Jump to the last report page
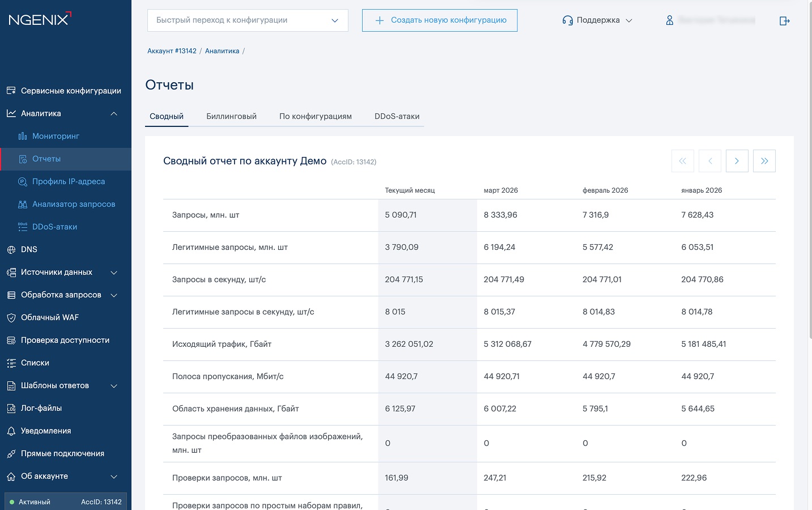This screenshot has height=510, width=812. [764, 161]
